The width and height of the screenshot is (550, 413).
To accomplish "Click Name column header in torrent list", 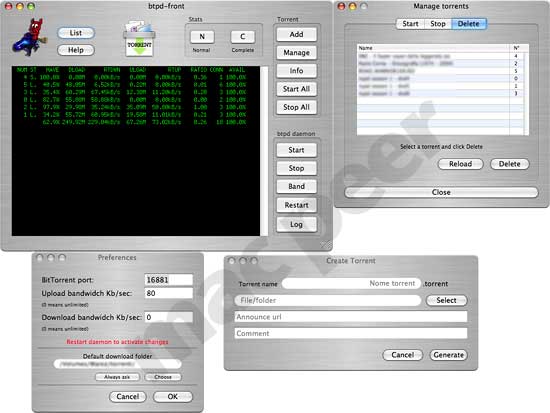I will coord(433,48).
